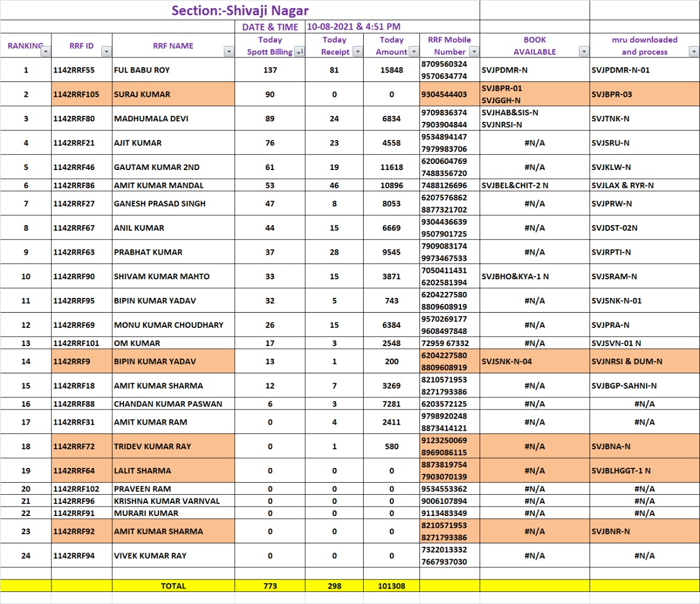Viewport: 700px width, 604px height.
Task: Select the mru cell 'SVJSRU-N'
Action: coord(645,143)
